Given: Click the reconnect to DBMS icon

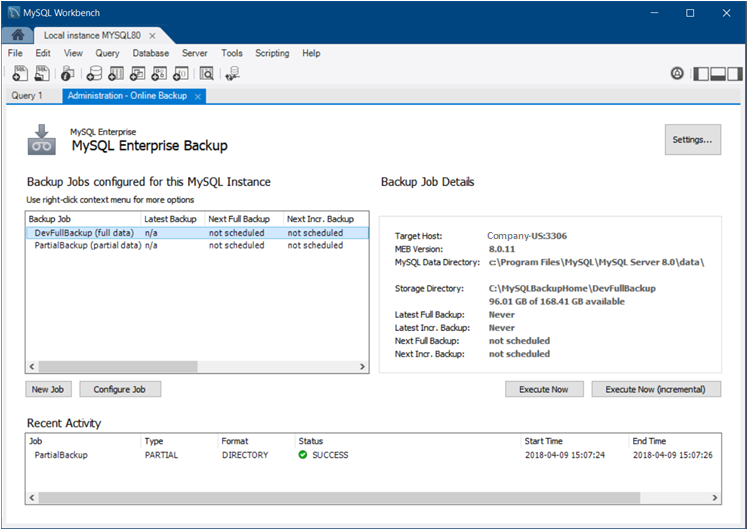Looking at the screenshot, I should coord(232,73).
